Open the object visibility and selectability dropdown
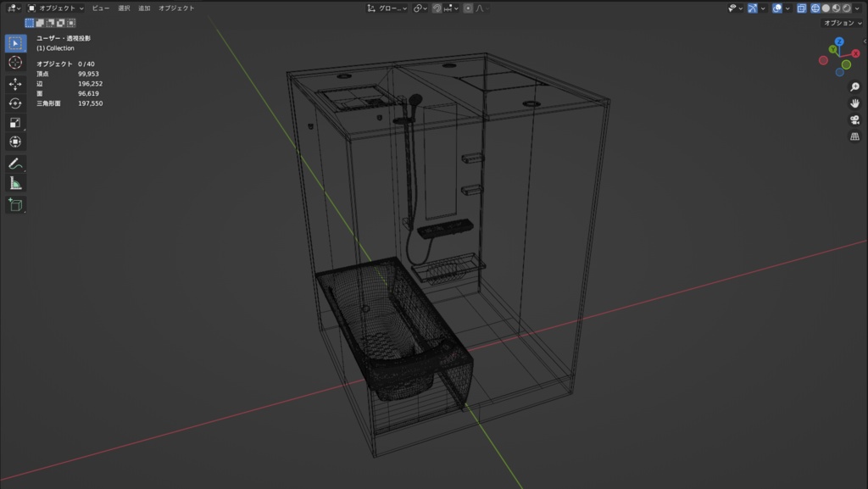Image resolution: width=868 pixels, height=489 pixels. point(735,8)
